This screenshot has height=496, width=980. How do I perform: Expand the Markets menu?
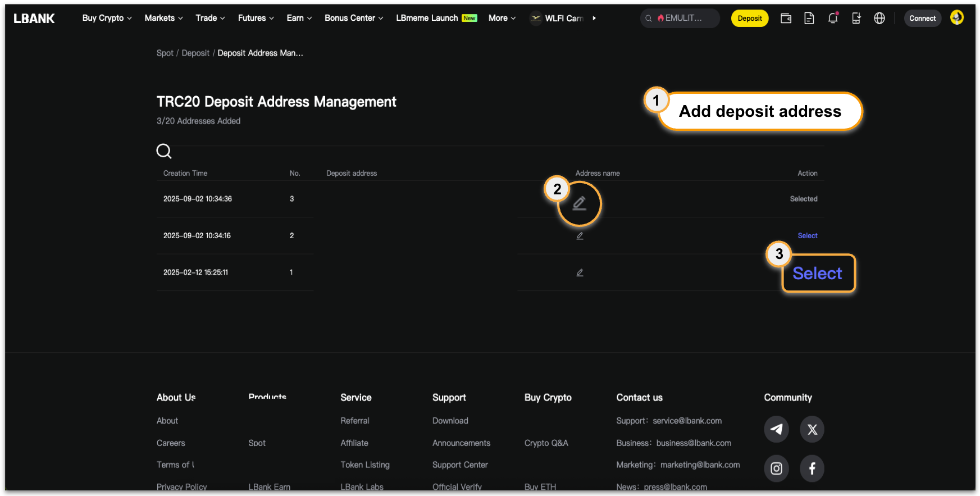163,18
